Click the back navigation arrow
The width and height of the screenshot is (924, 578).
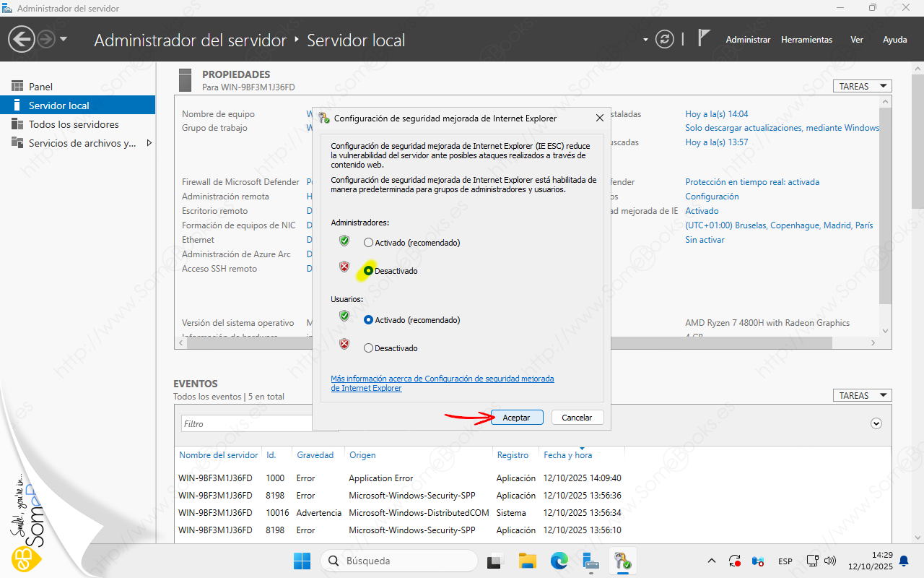point(22,40)
